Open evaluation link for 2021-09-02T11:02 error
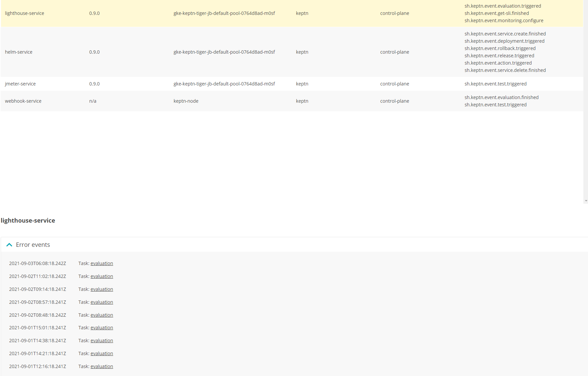This screenshot has width=588, height=376. tap(101, 276)
